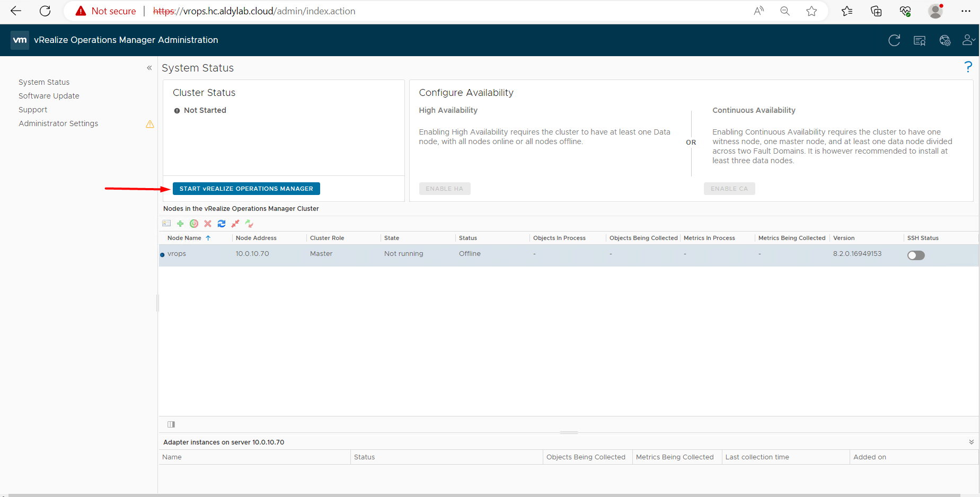980x497 pixels.
Task: Open Software Update in sidebar
Action: pos(49,96)
